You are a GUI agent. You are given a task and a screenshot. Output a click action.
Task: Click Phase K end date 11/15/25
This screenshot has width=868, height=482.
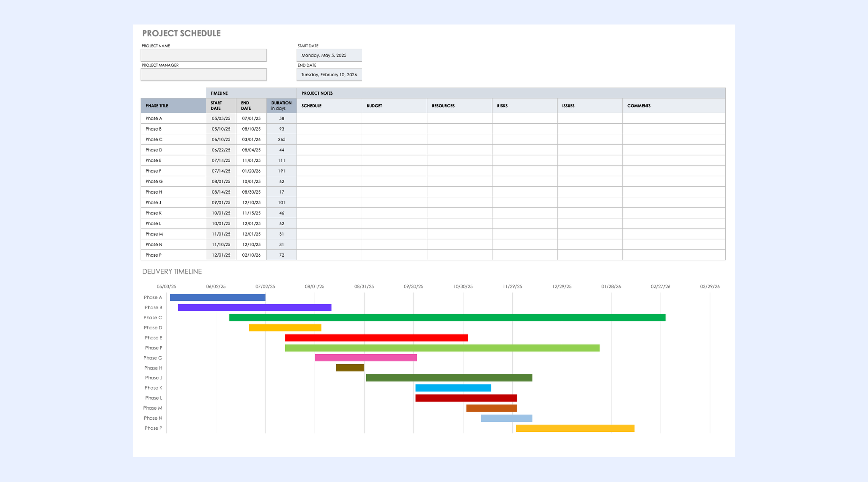click(x=251, y=213)
